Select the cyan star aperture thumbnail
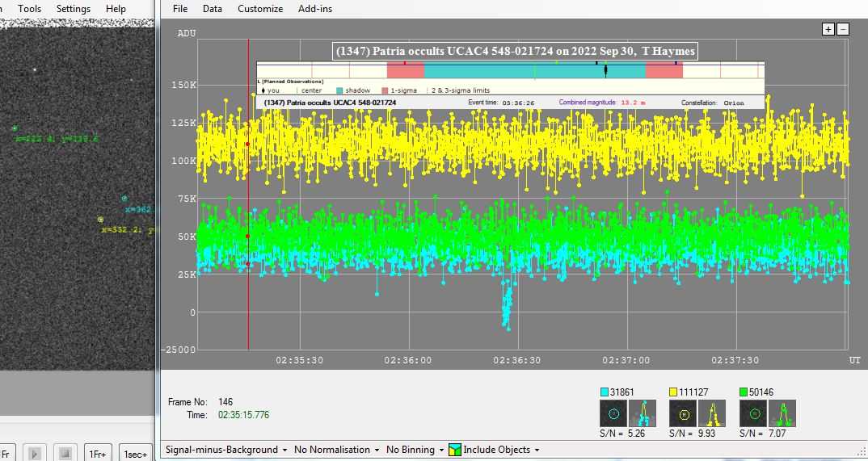Image resolution: width=868 pixels, height=461 pixels. [613, 413]
